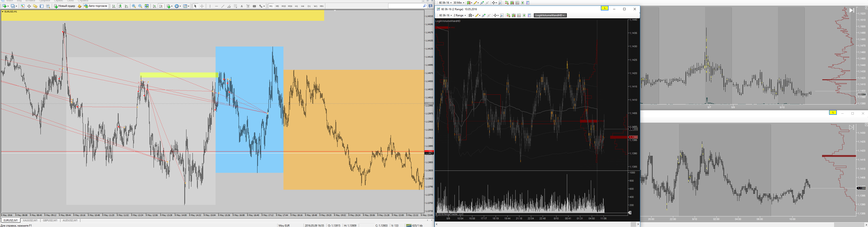Zoom in on MetaTrader chart

pyautogui.click(x=134, y=6)
